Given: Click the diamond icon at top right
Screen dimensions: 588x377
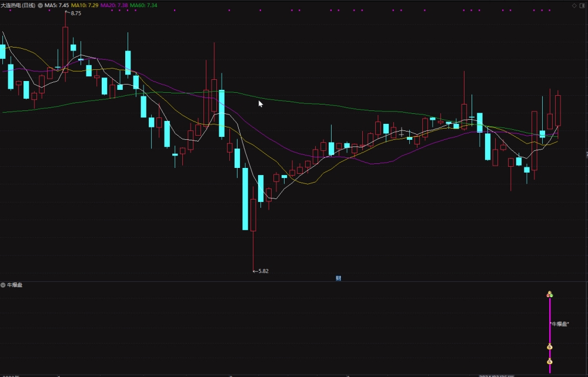Looking at the screenshot, I should click(574, 5).
